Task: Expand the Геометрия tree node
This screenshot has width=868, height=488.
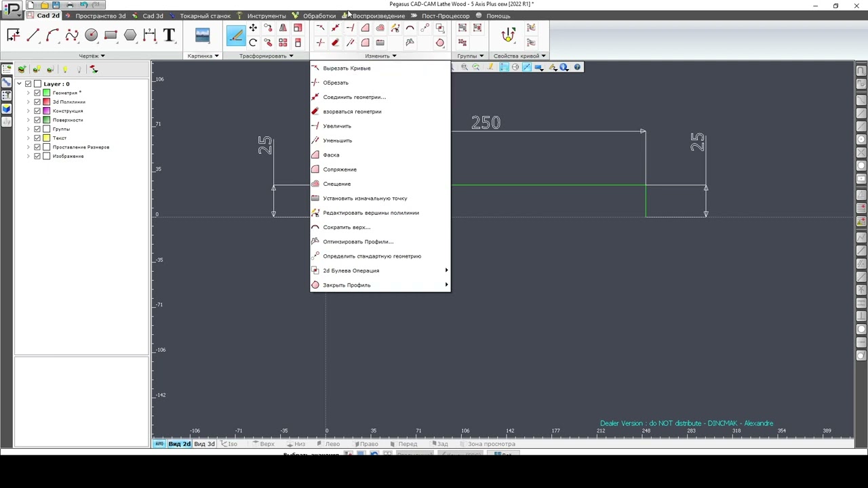Action: pos(28,93)
